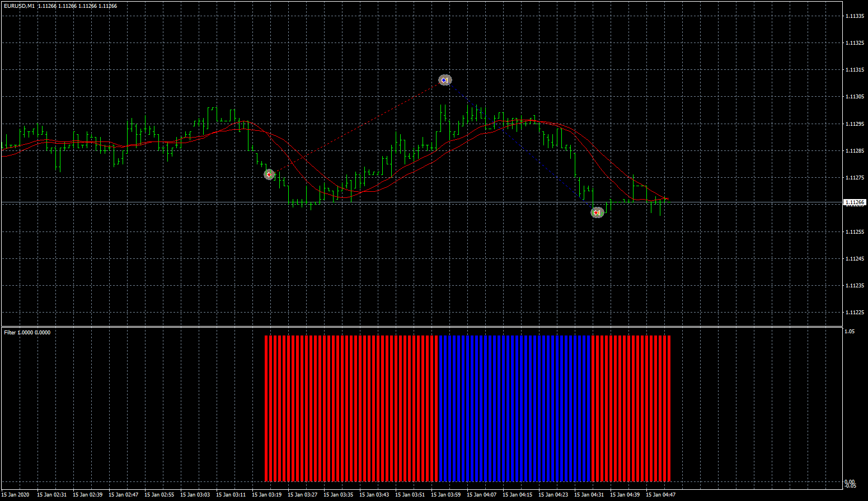Click price axis value 1.11295
The height and width of the screenshot is (501, 868).
(x=854, y=124)
